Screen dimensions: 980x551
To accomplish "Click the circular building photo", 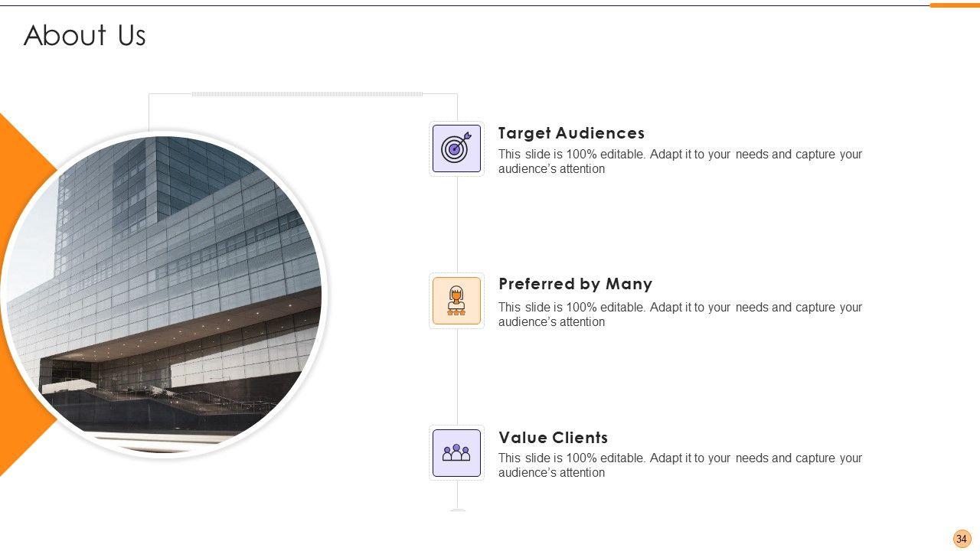I will (x=164, y=295).
